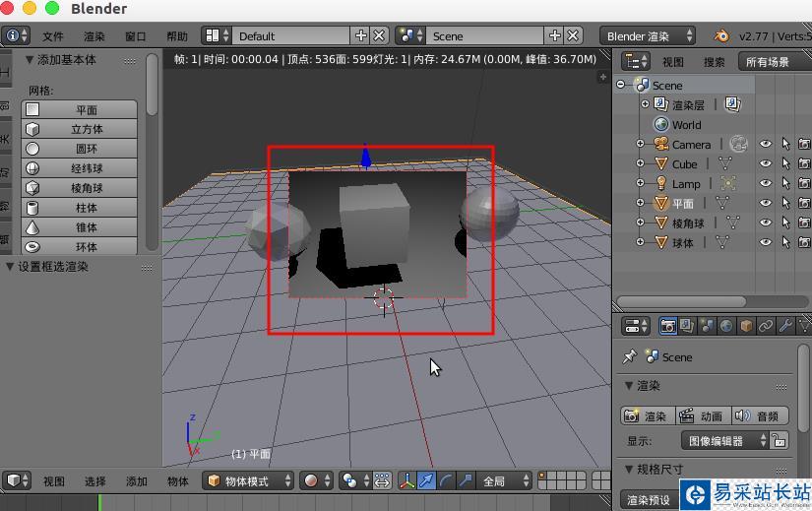
Task: Add a new scene with plus button
Action: click(555, 35)
